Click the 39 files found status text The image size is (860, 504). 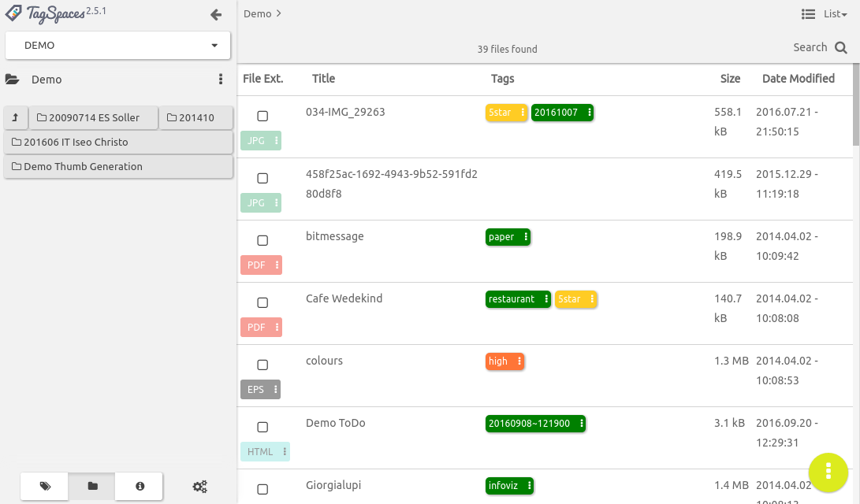(508, 50)
